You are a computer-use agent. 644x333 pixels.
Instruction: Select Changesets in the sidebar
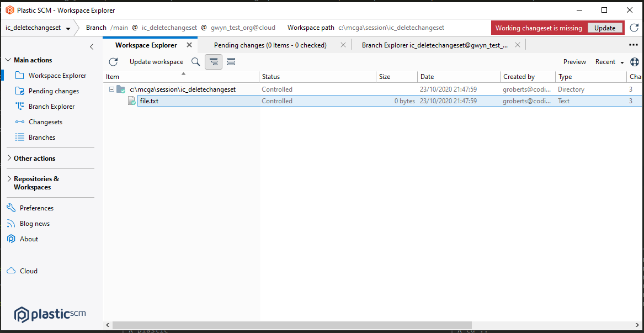(x=19, y=121)
